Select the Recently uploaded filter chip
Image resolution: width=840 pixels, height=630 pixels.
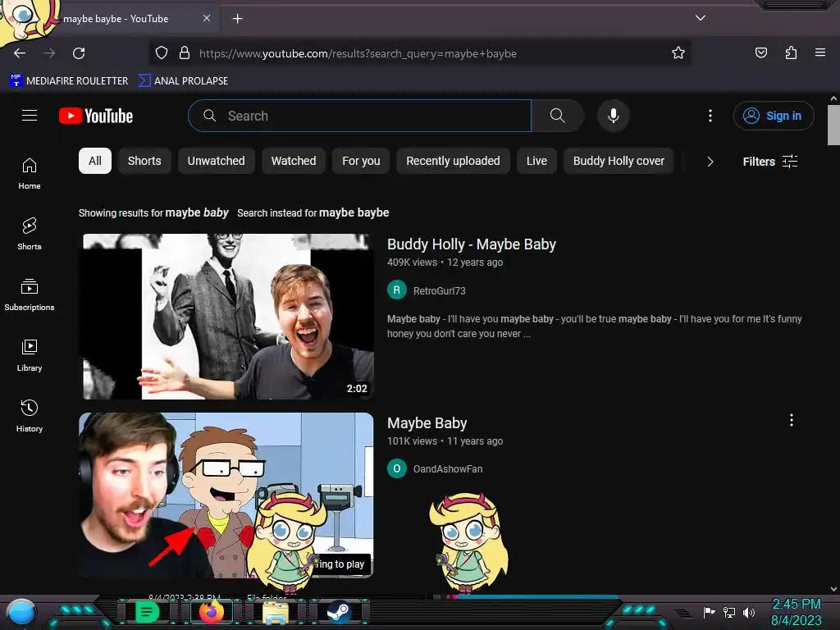(x=453, y=161)
